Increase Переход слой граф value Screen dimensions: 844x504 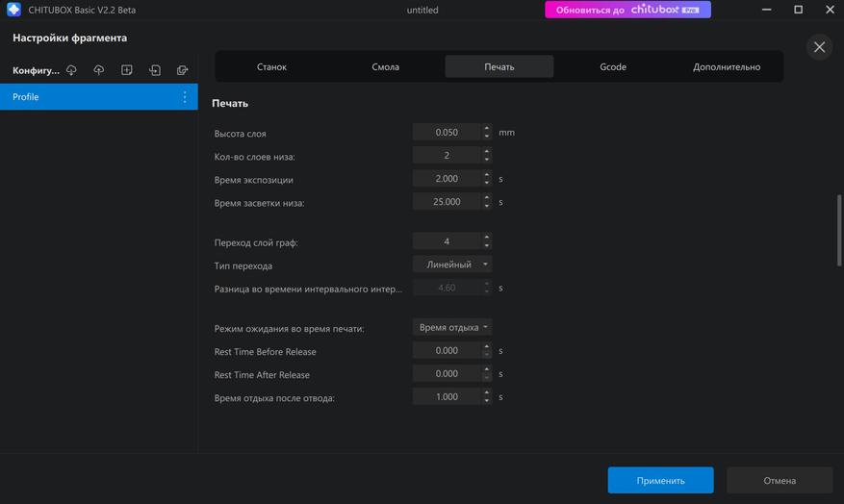[487, 238]
